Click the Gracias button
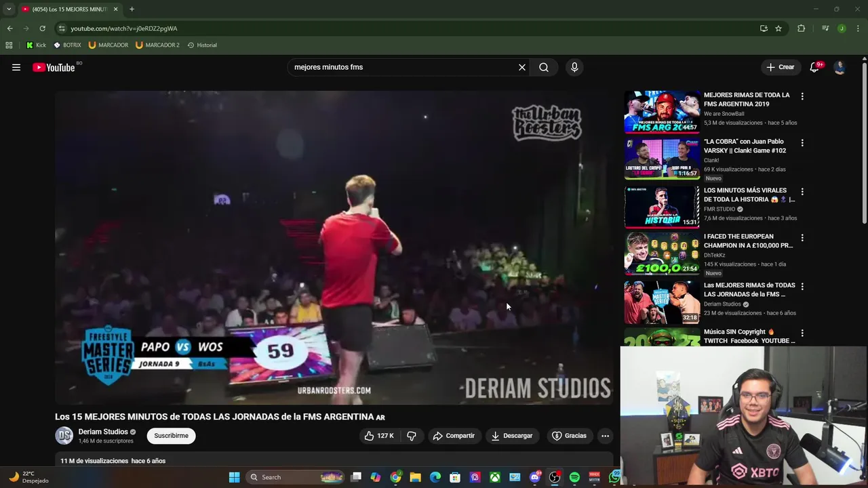The height and width of the screenshot is (488, 868). (x=569, y=436)
